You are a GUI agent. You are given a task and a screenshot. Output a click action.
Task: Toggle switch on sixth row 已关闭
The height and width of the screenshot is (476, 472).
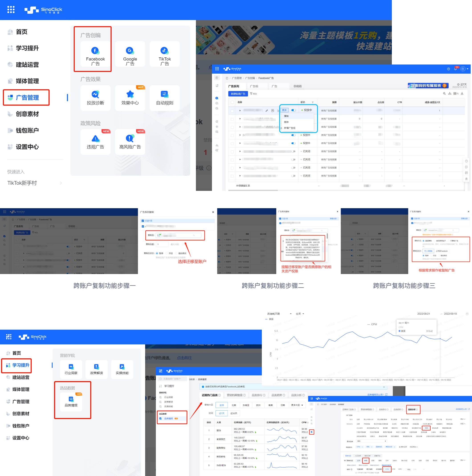pyautogui.click(x=293, y=151)
